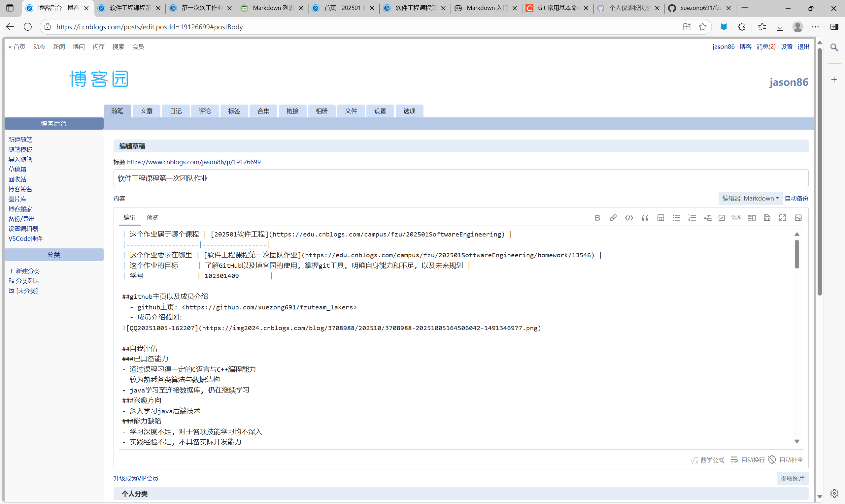Open the 相册 album tab
The image size is (845, 504).
tap(321, 111)
